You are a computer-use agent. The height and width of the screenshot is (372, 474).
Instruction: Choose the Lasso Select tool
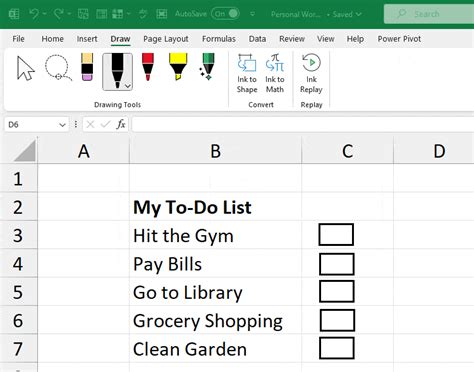(58, 68)
